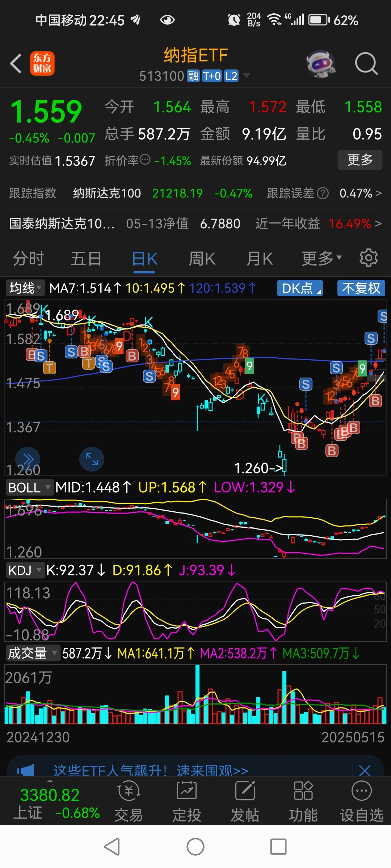Viewport: 391px width, 868px height.
Task: Tap Android home navigation button
Action: (195, 847)
